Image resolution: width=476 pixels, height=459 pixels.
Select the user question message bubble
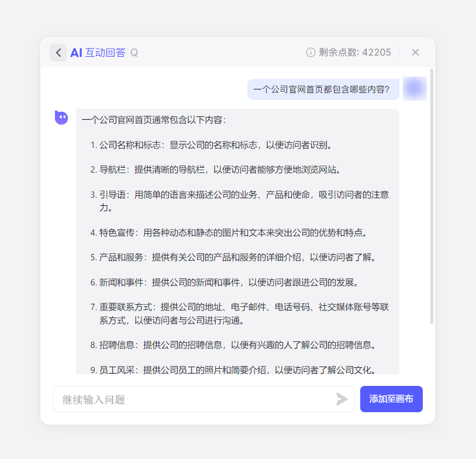pyautogui.click(x=323, y=89)
